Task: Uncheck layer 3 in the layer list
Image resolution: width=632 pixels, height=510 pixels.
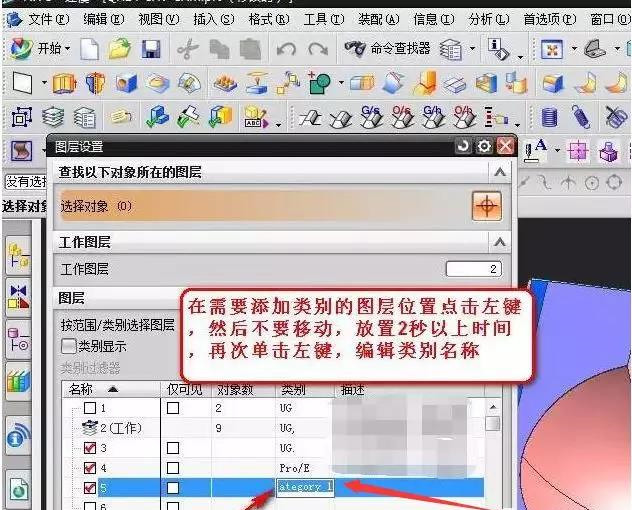Action: coord(90,447)
